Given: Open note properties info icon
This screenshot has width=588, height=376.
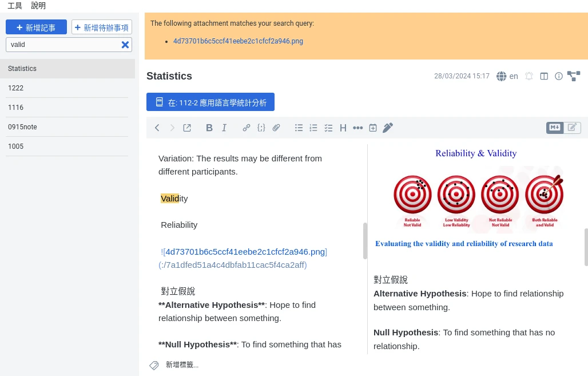Looking at the screenshot, I should [x=559, y=76].
